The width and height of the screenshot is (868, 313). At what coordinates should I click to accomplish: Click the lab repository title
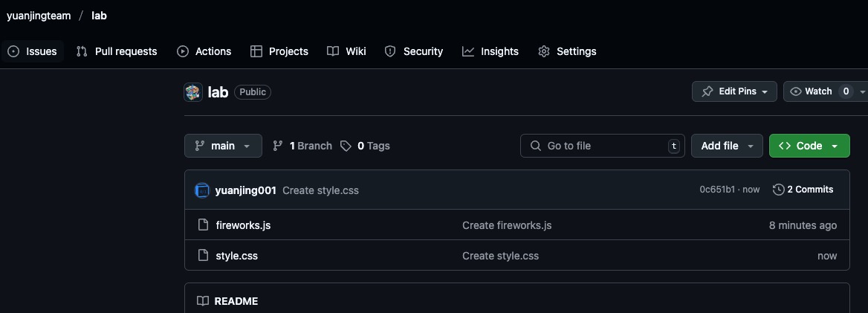point(218,92)
